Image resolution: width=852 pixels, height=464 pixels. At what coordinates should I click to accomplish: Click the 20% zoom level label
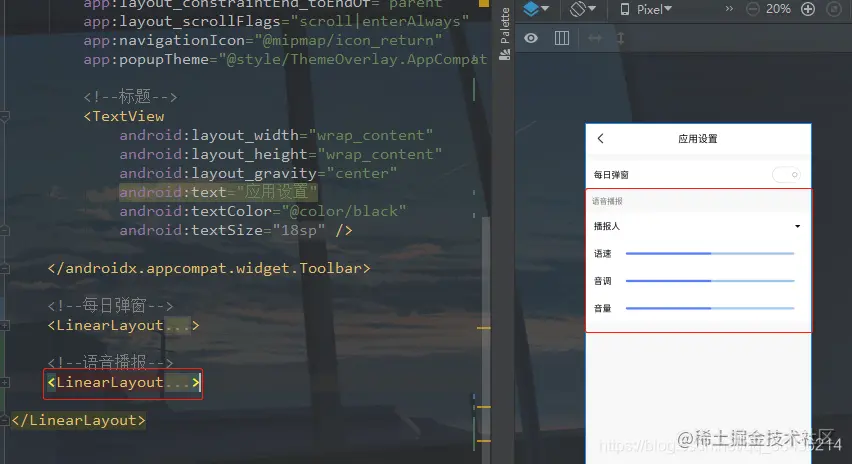[x=778, y=9]
